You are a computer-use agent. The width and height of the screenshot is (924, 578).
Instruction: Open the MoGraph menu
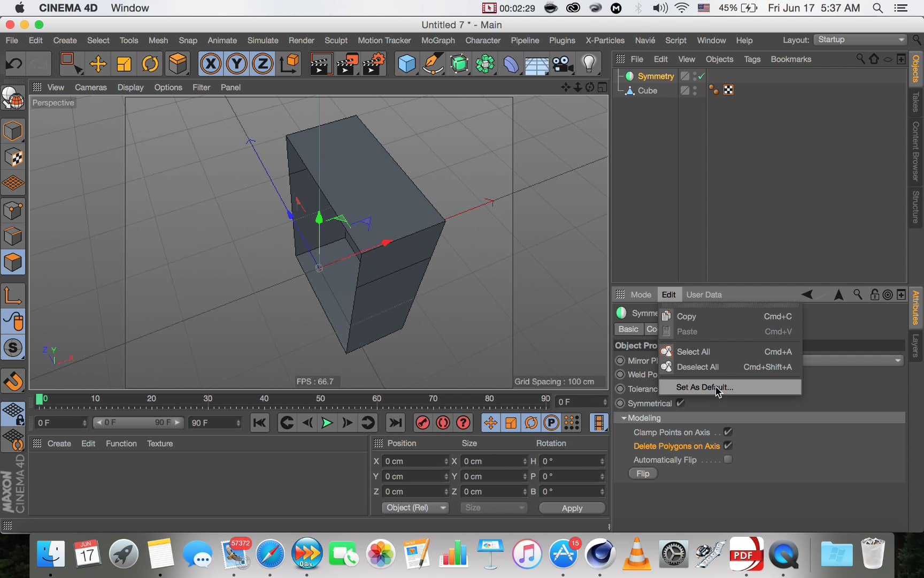point(437,40)
